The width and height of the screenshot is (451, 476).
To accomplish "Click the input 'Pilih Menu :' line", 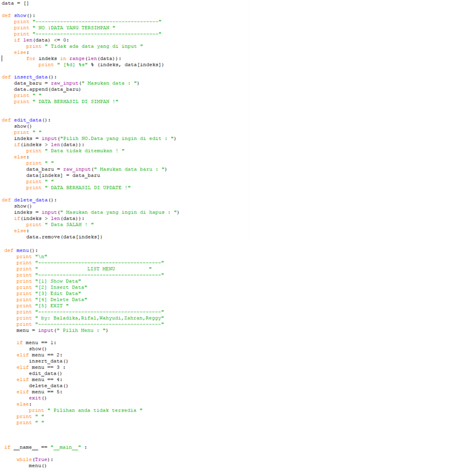I will (62, 331).
